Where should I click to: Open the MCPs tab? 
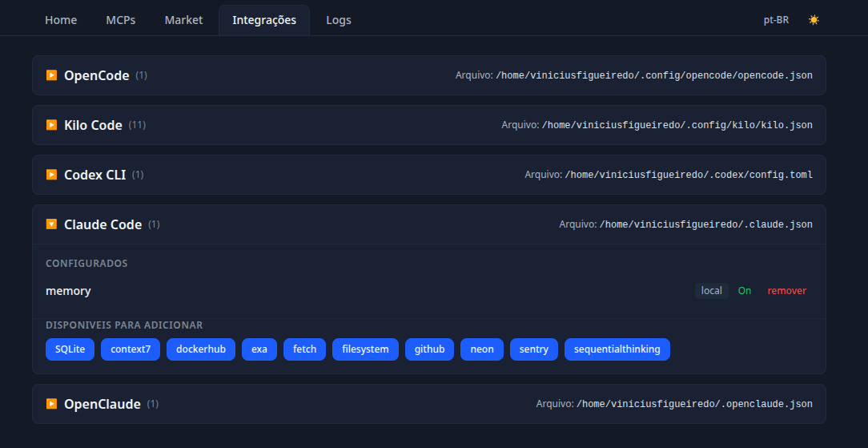121,21
